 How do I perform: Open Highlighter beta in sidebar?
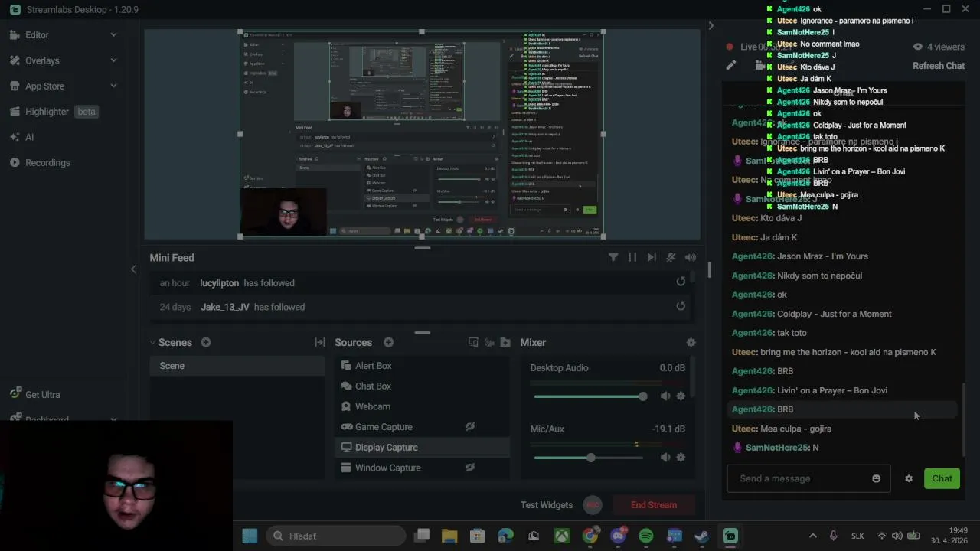pyautogui.click(x=54, y=112)
